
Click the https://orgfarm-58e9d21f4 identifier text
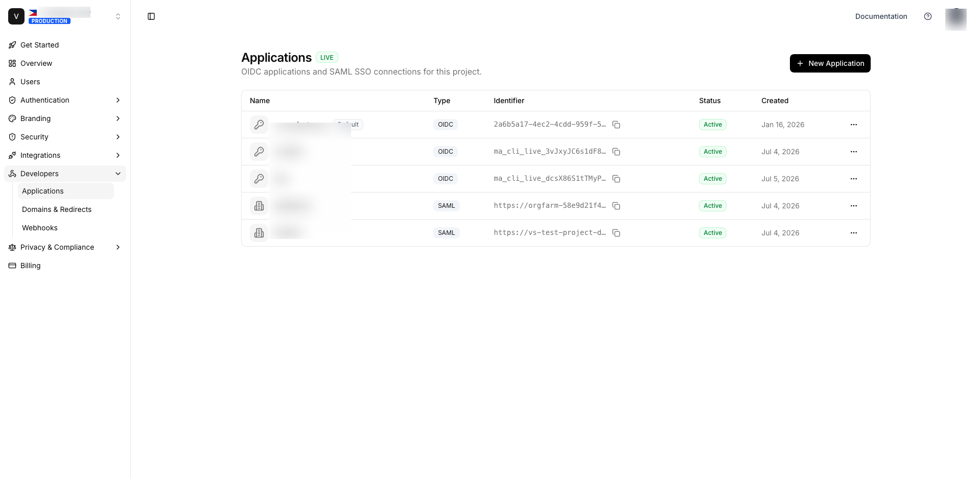[550, 206]
